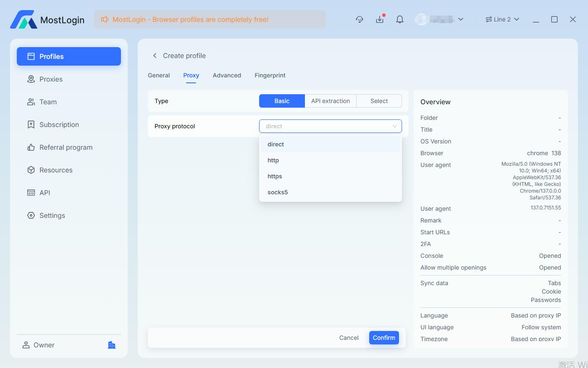Click the Overview panel title

(x=436, y=102)
